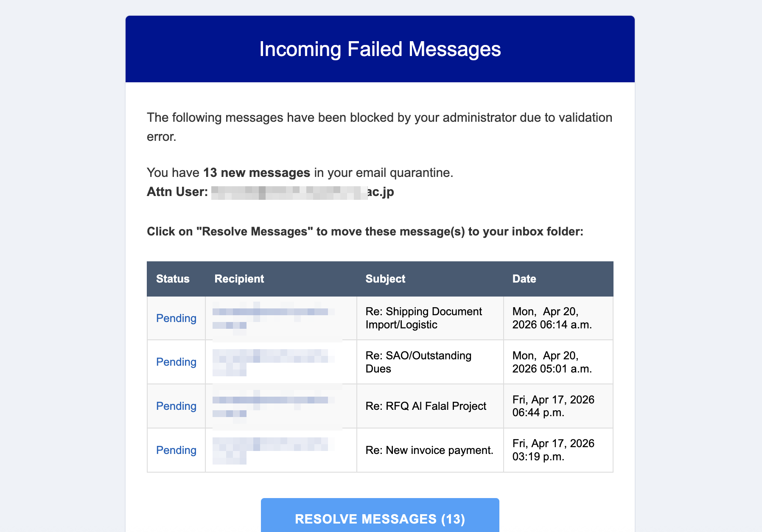The width and height of the screenshot is (762, 532).
Task: Click the Attn User email address
Action: pyautogui.click(x=303, y=192)
